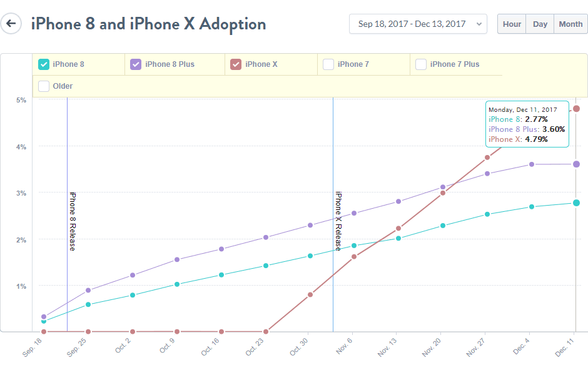
Task: Enable the iPhone 7 Plus series
Action: tap(420, 64)
